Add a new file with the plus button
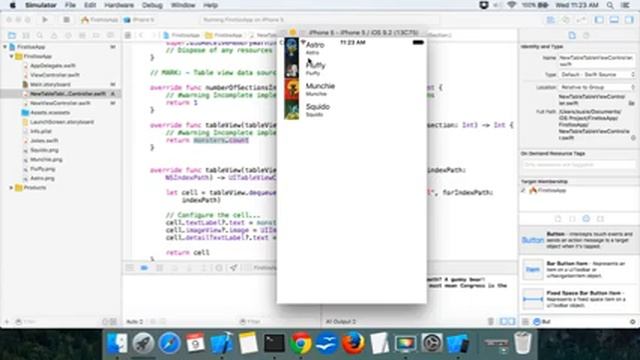The height and width of the screenshot is (360, 640). tap(7, 322)
